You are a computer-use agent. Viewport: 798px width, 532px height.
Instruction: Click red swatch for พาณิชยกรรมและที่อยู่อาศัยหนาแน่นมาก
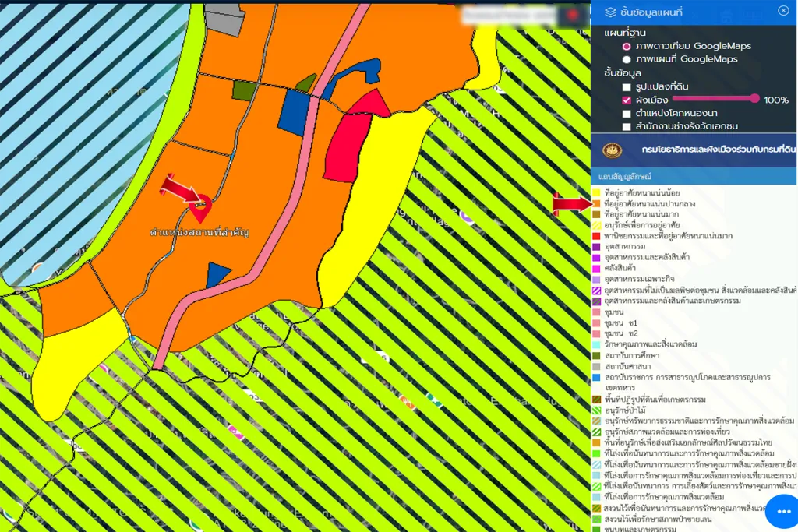pos(596,236)
